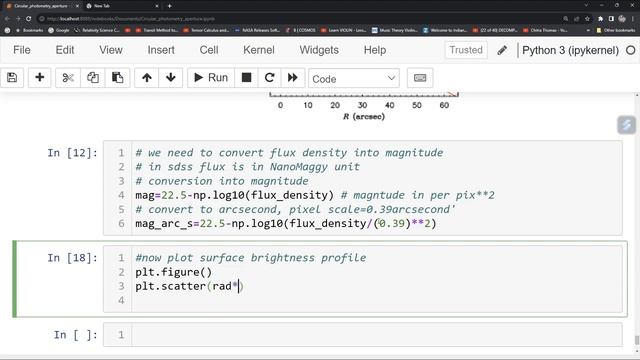
Task: Open the View menu
Action: click(111, 50)
